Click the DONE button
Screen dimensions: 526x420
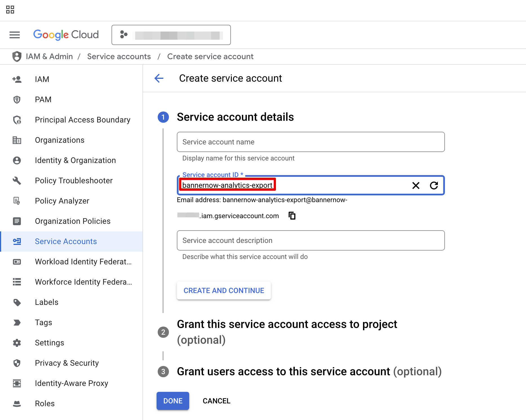pos(173,401)
